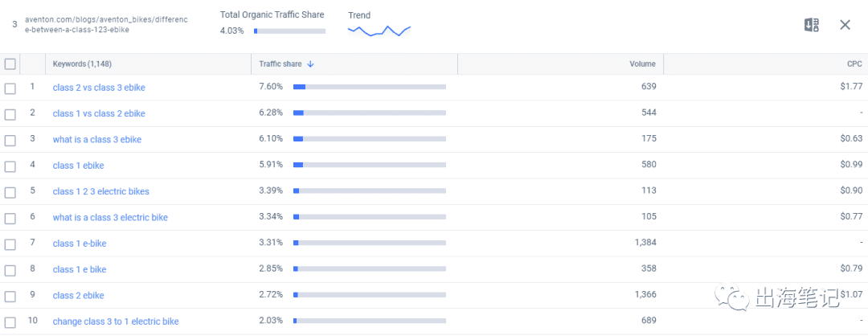Click the trend sparkline chart

[379, 31]
